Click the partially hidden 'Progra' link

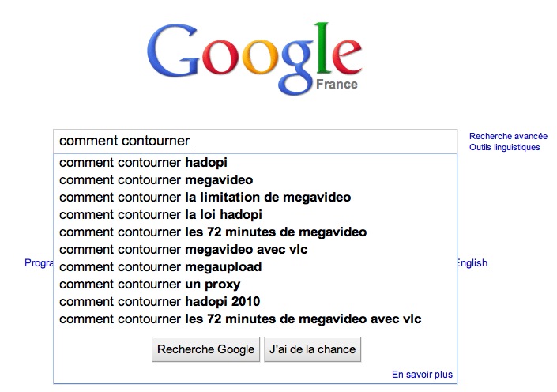pyautogui.click(x=38, y=263)
